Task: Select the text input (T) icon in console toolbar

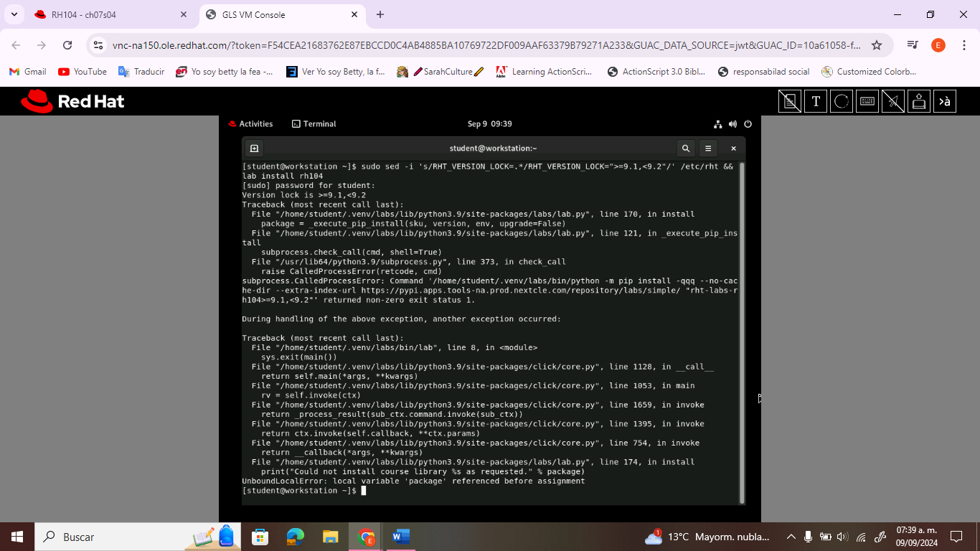Action: coord(816,100)
